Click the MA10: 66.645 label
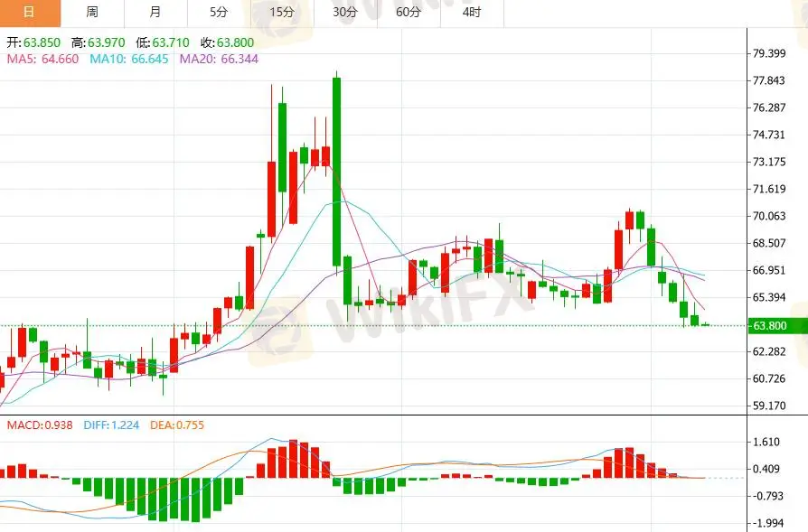Viewport: 808px width, 532px height. pos(129,60)
